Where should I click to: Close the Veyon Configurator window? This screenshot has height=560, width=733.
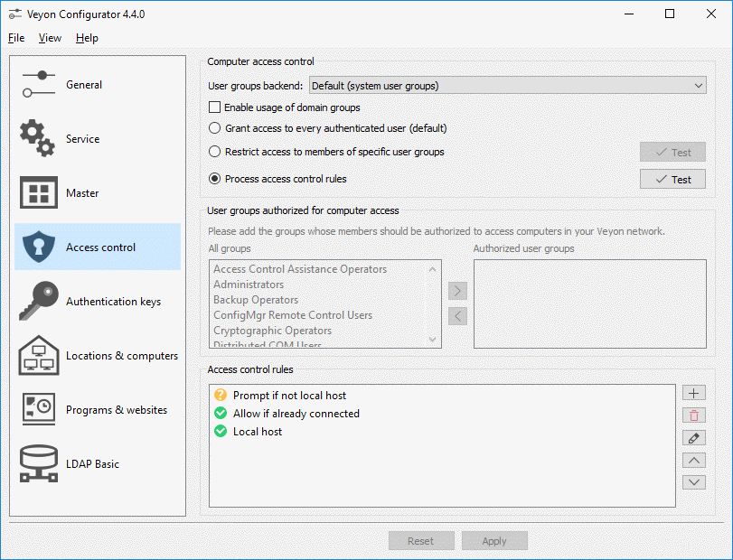(x=711, y=14)
